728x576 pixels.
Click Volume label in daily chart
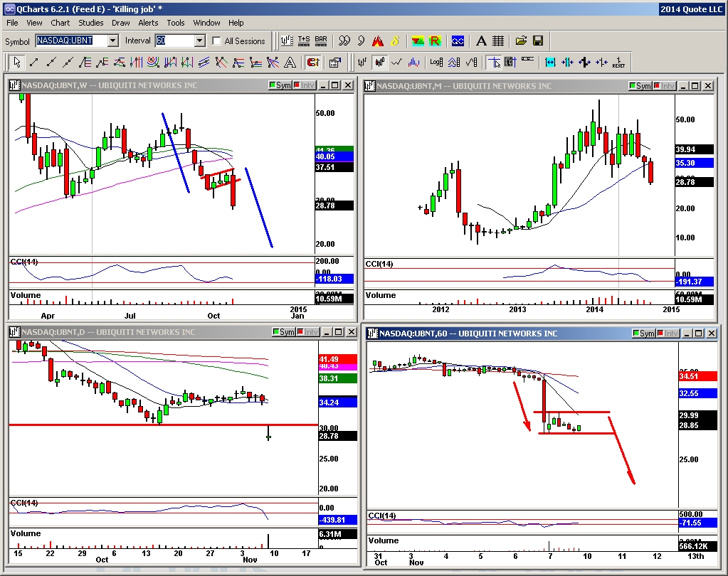[x=26, y=533]
